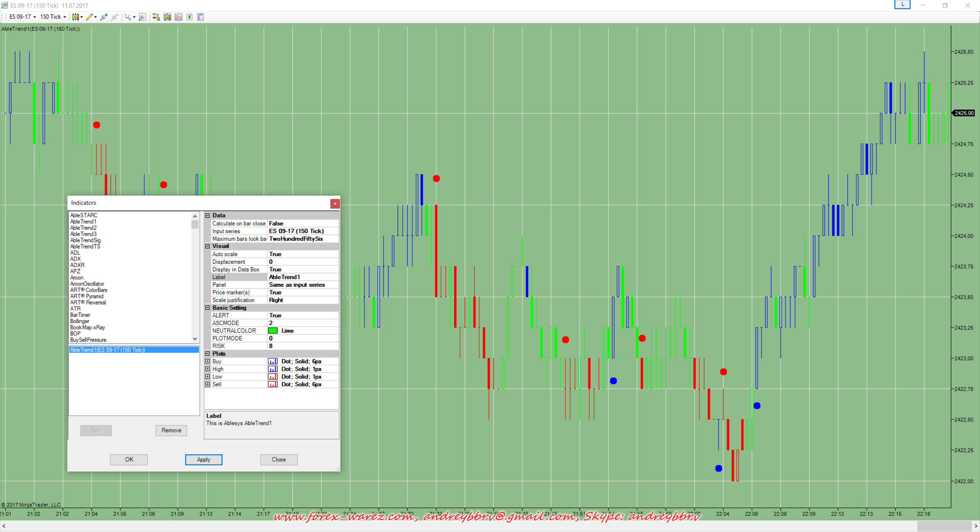
Task: Click the Remove button
Action: click(x=171, y=430)
